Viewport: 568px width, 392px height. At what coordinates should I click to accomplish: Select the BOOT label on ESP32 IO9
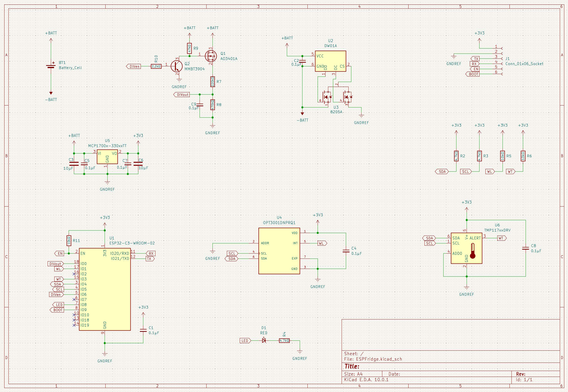(x=57, y=310)
